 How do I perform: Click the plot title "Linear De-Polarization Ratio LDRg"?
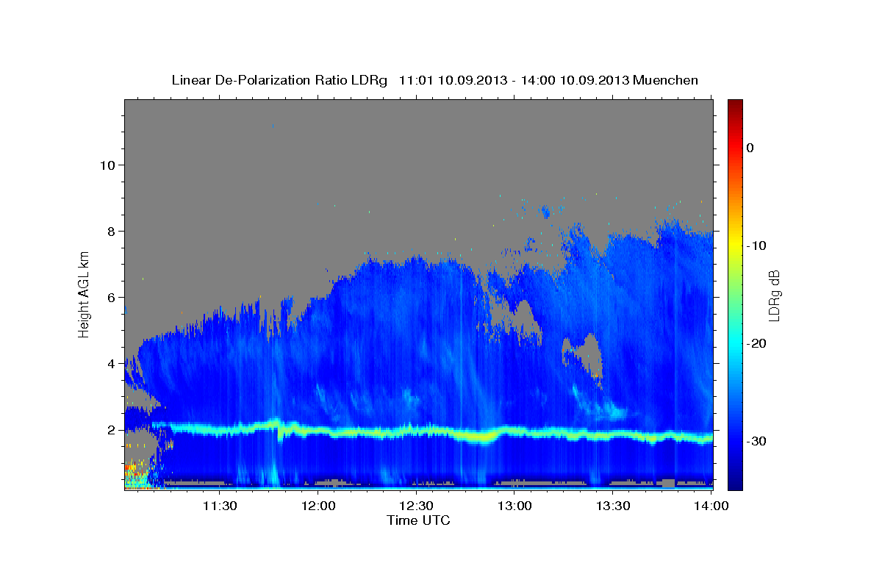[x=279, y=80]
